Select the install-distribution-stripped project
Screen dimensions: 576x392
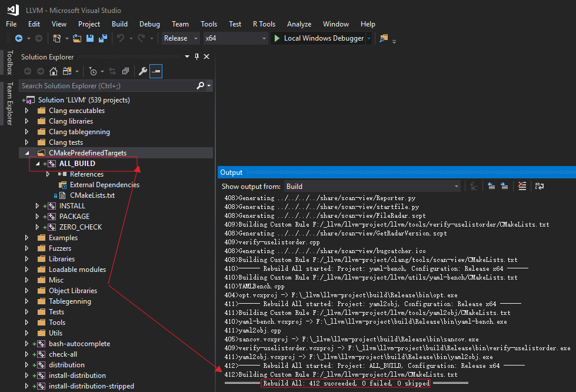(x=91, y=386)
